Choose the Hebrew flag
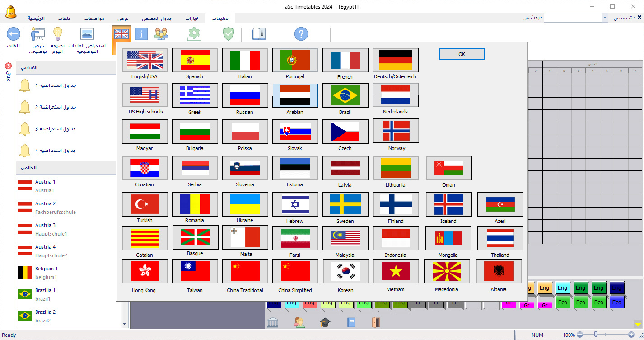The image size is (644, 340). (x=295, y=204)
